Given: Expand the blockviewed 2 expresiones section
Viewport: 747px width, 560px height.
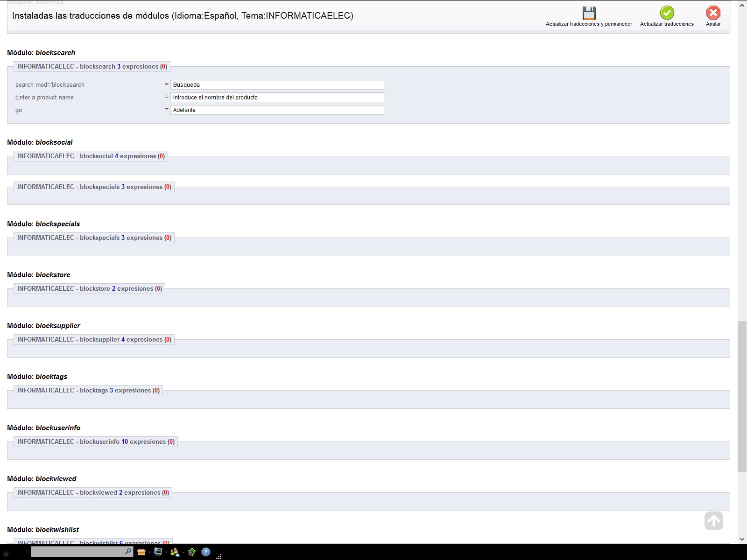Looking at the screenshot, I should [x=93, y=492].
